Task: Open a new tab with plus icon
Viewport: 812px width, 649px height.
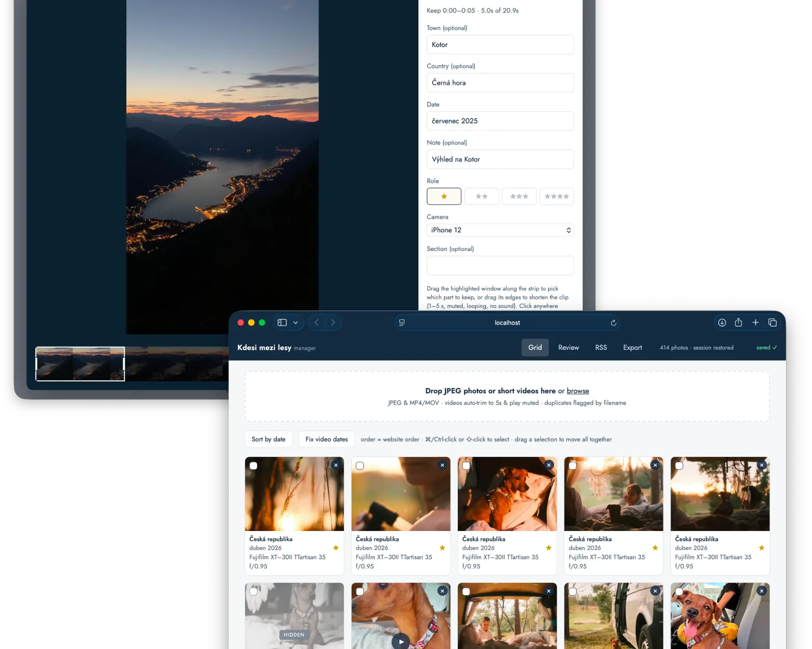Action: [756, 322]
